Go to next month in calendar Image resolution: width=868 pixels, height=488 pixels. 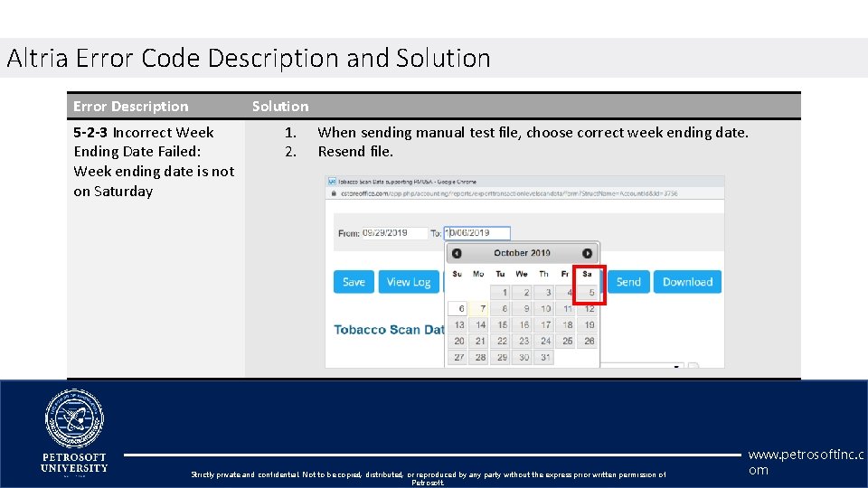[588, 253]
